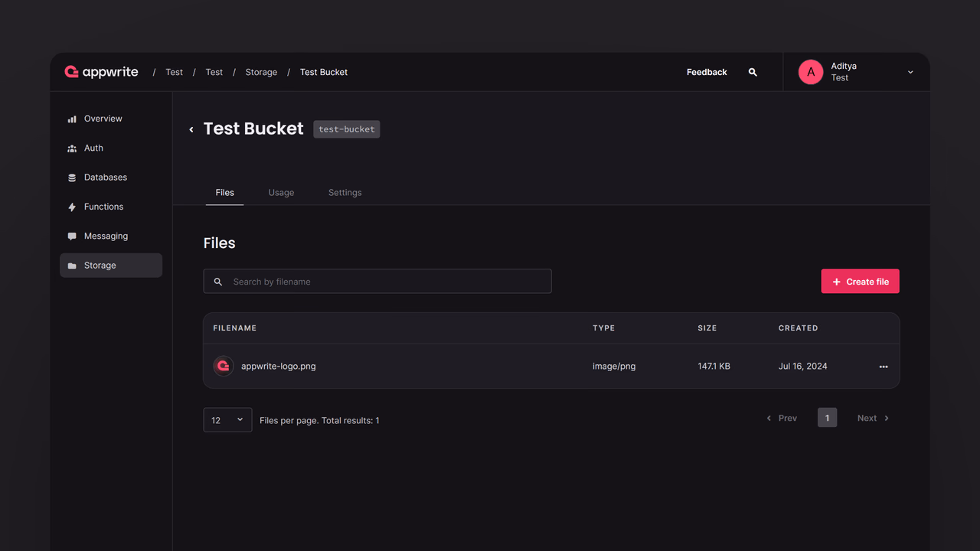Screen dimensions: 980x551
Task: Click the FILENAME column header
Action: click(x=235, y=328)
